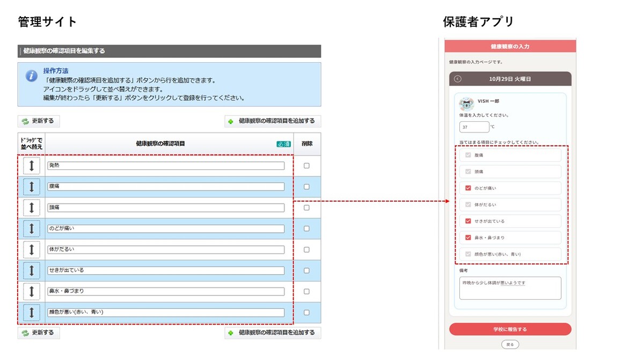Image resolution: width=644 pixels, height=362 pixels.
Task: Tick the delete checkbox for 発熱
Action: 306,166
